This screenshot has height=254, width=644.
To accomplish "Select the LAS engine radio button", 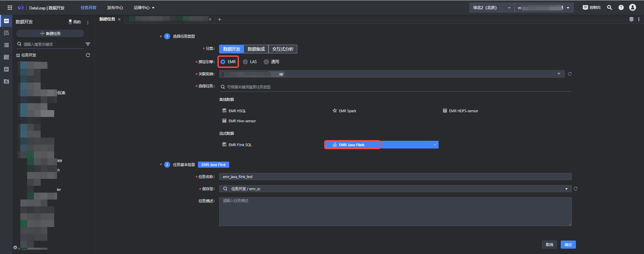I will [245, 62].
